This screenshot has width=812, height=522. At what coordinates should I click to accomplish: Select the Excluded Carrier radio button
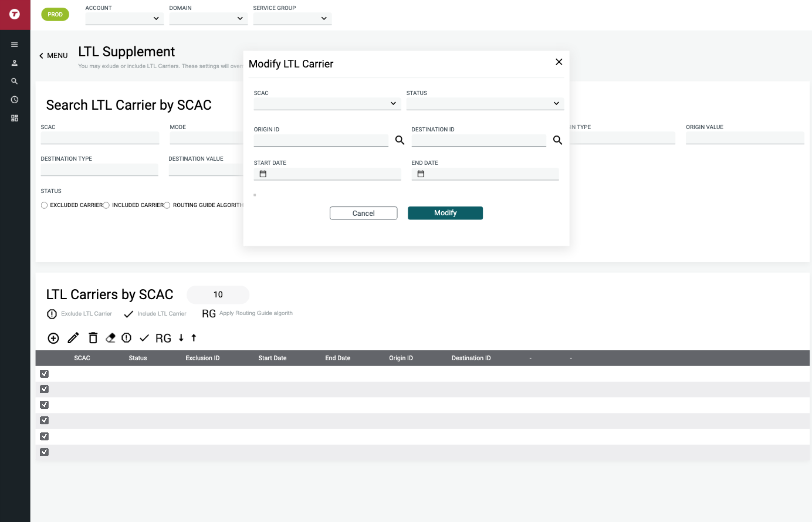44,205
